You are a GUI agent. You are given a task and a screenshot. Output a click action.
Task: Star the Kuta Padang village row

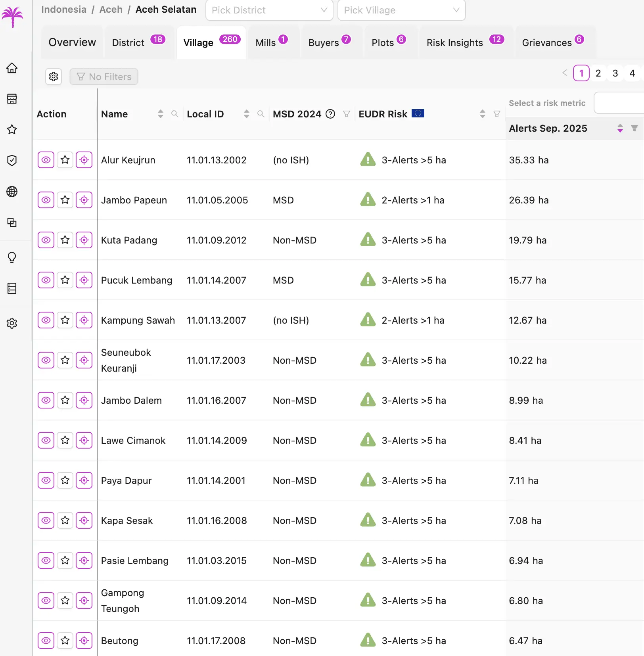tap(65, 240)
